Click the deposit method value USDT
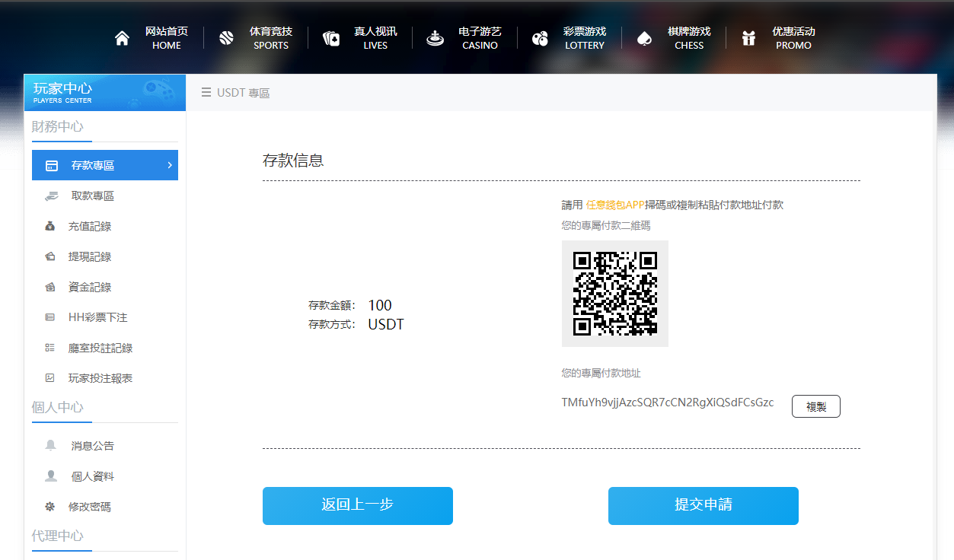The height and width of the screenshot is (560, 954). pos(386,325)
